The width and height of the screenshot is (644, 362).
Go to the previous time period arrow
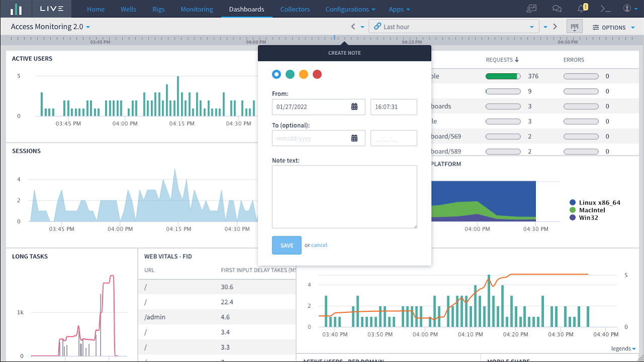tap(353, 27)
